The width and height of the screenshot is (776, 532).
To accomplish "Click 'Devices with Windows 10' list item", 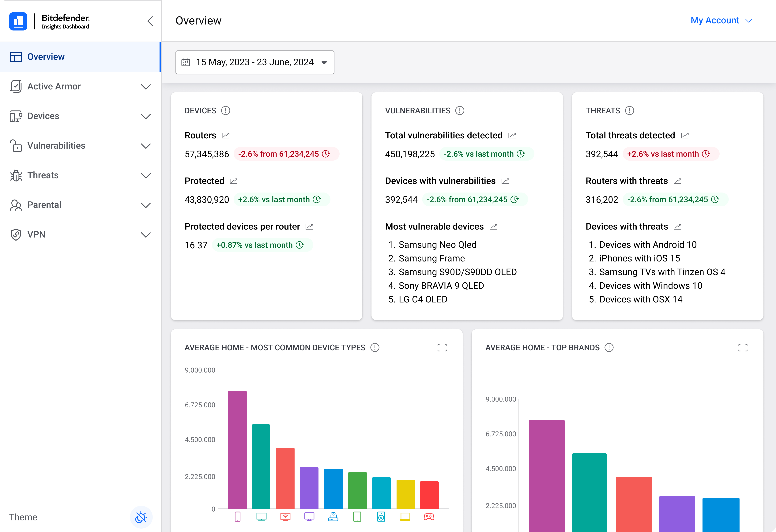I will coord(650,286).
